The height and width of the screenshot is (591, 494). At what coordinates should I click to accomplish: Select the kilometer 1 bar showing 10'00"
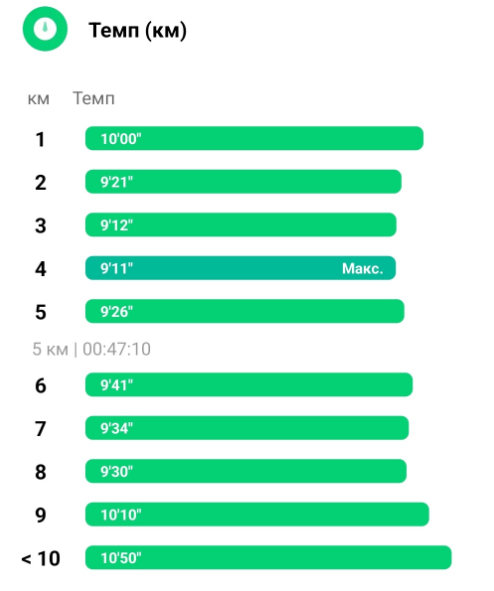click(x=254, y=138)
